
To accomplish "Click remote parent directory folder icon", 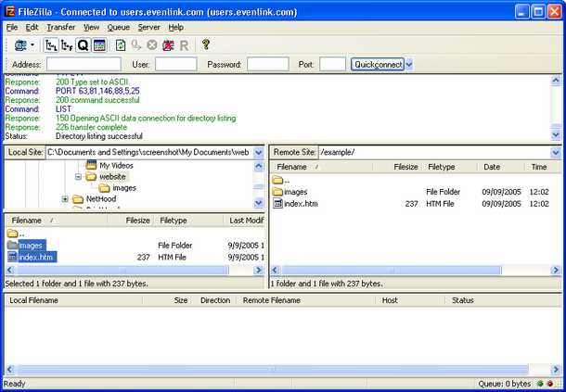I will (x=277, y=180).
